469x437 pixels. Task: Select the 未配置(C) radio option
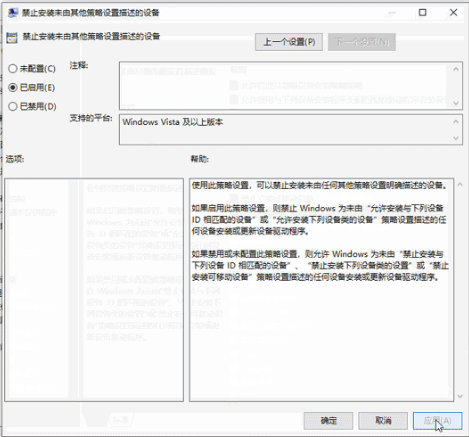32,69
